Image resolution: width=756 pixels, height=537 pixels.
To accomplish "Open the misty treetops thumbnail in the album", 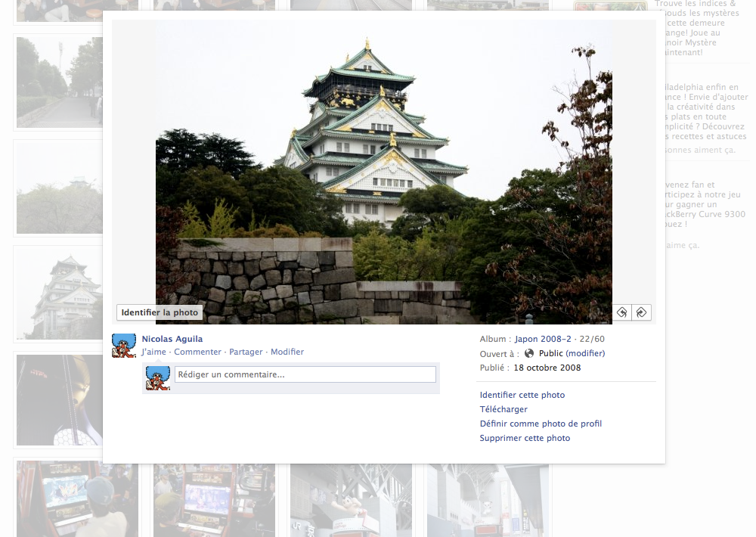I will click(59, 188).
